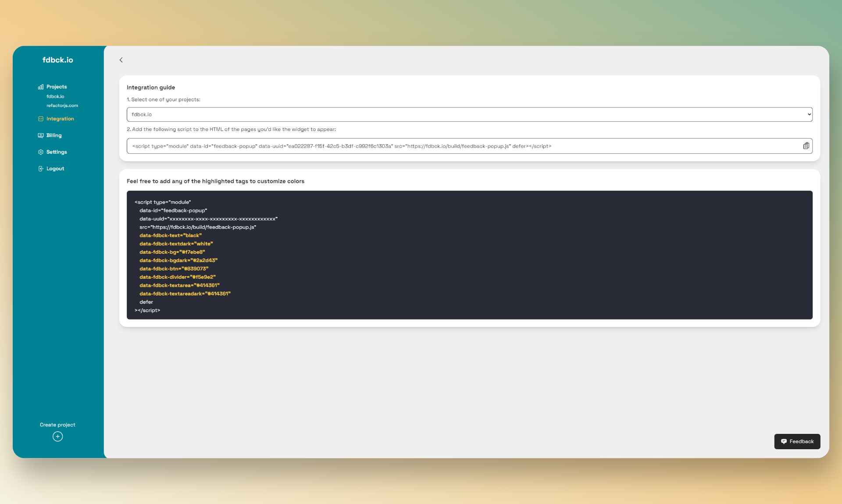This screenshot has width=842, height=504.
Task: Open Settings from sidebar
Action: click(57, 152)
